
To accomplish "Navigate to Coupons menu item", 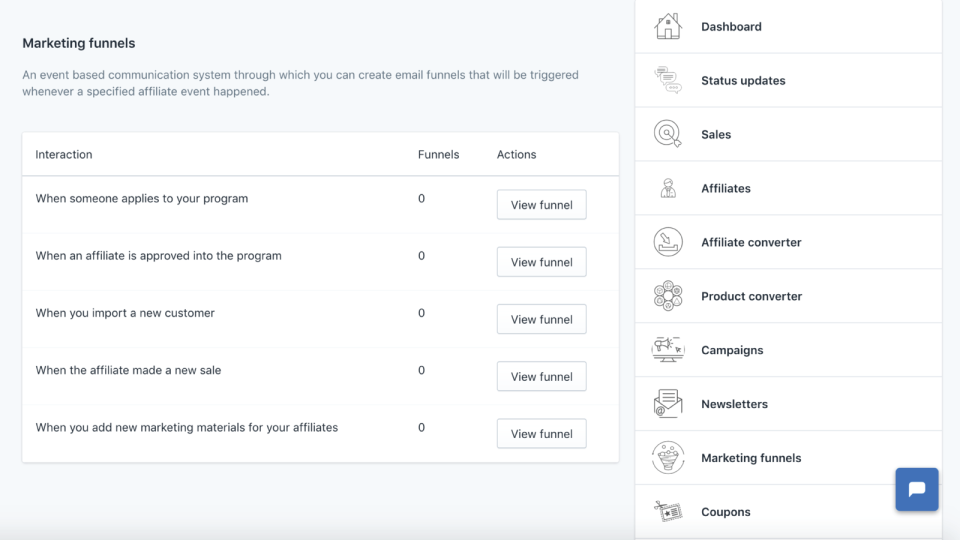I will 726,512.
